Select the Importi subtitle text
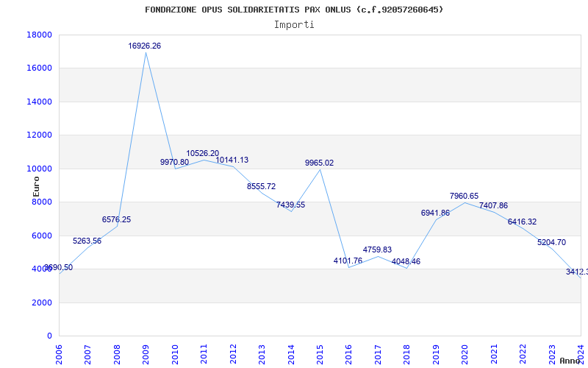 click(294, 25)
